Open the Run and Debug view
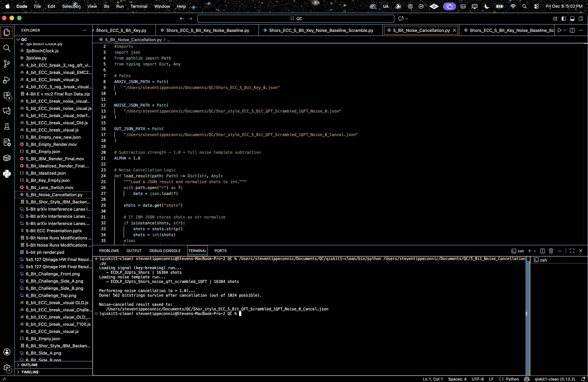 7,80
